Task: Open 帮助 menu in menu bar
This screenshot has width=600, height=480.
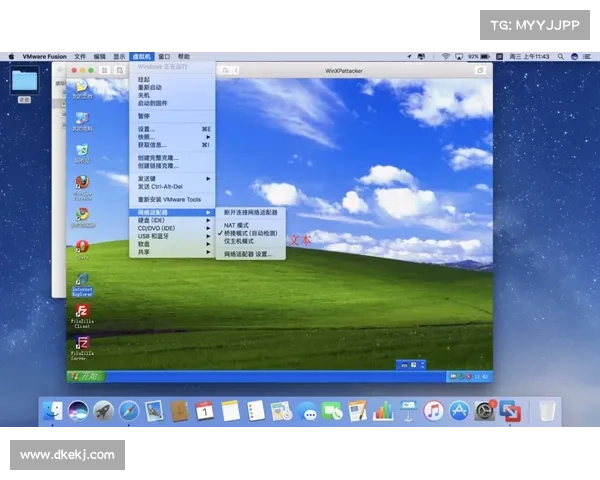Action: (x=184, y=57)
